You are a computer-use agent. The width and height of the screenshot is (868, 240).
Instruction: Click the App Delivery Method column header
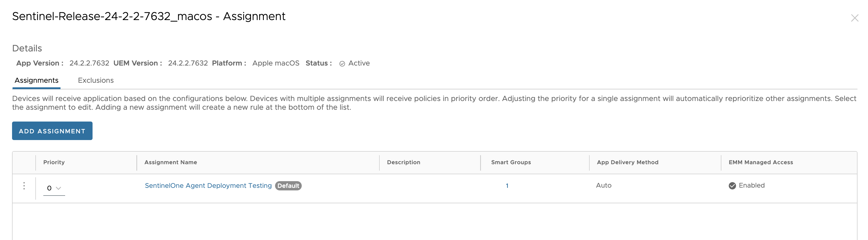tap(627, 162)
